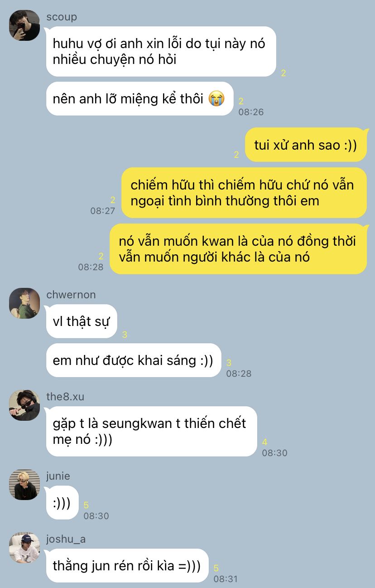Tap junie's profile picture

(x=24, y=485)
